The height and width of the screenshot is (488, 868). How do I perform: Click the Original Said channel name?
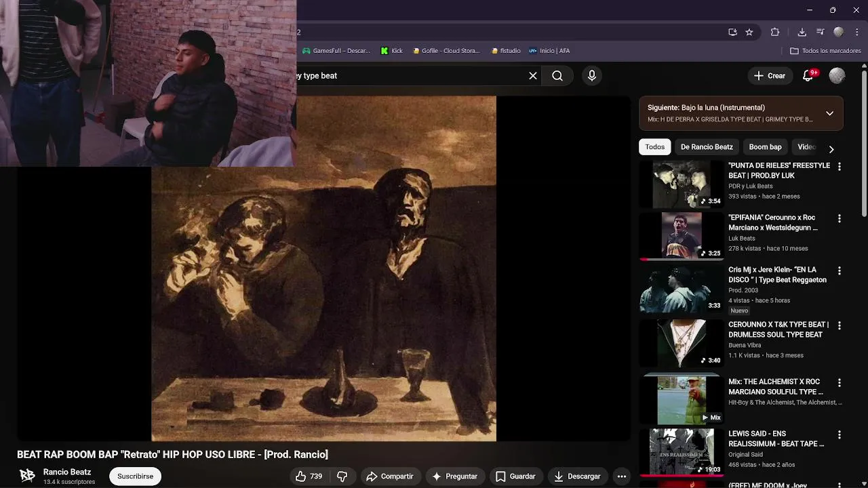pyautogui.click(x=746, y=455)
